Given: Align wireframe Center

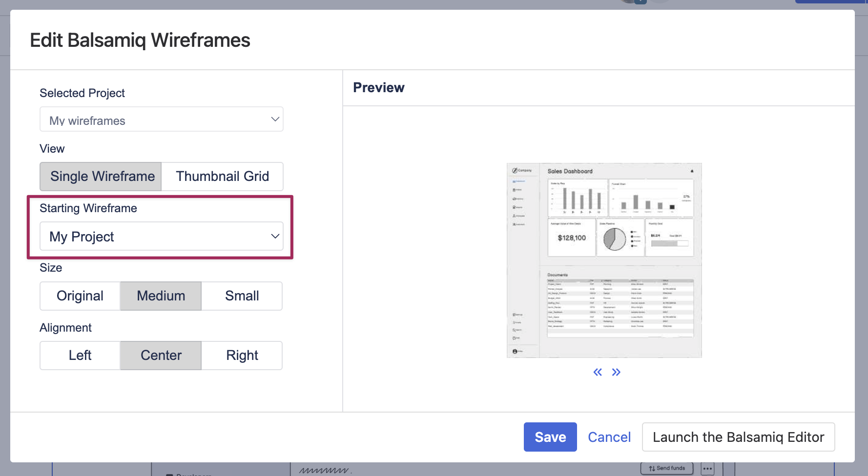Looking at the screenshot, I should [161, 356].
